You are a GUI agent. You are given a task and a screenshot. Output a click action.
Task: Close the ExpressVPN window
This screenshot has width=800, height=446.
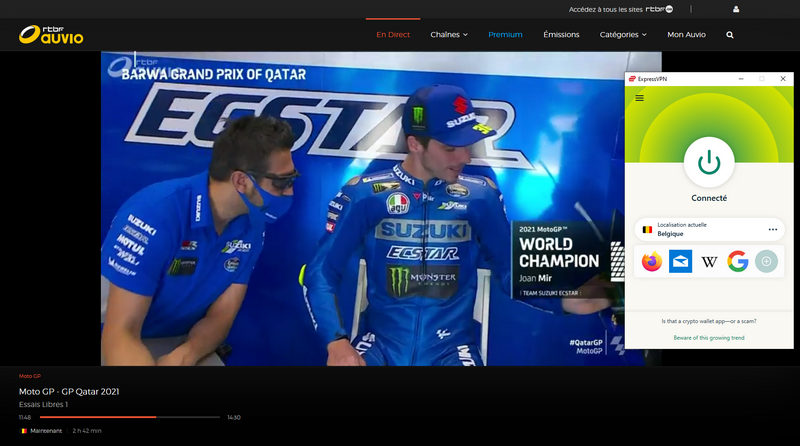pos(783,79)
